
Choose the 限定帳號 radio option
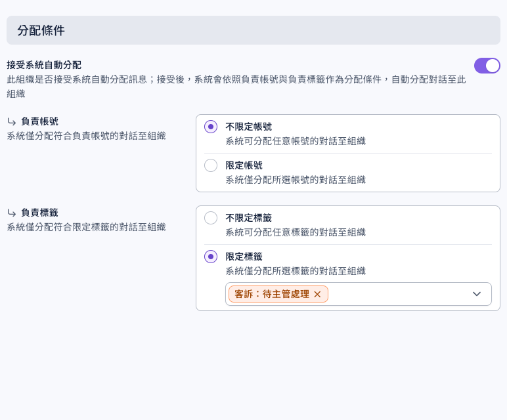pyautogui.click(x=211, y=165)
